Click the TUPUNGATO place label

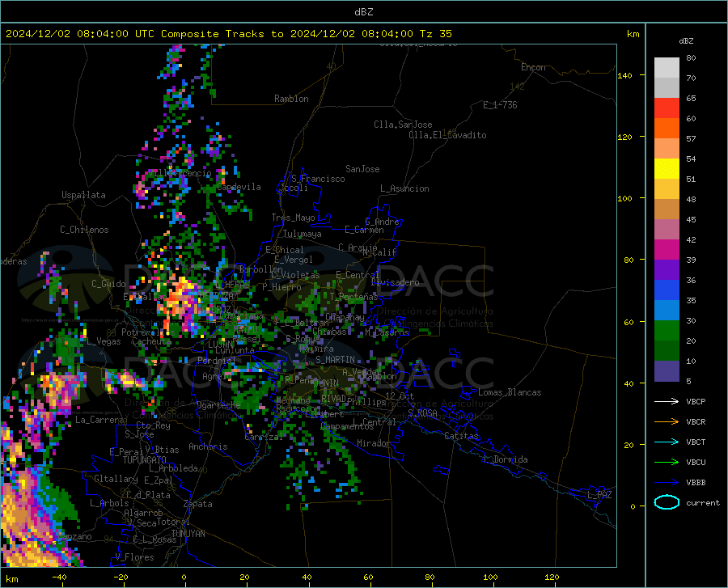click(x=145, y=460)
